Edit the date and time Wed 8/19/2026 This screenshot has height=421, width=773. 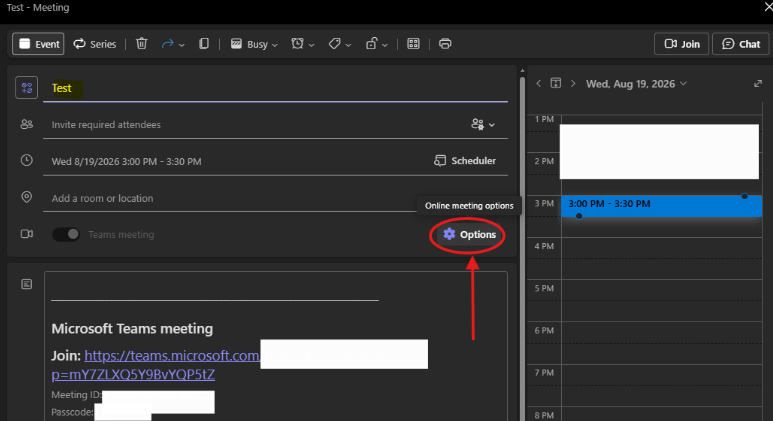pos(126,162)
